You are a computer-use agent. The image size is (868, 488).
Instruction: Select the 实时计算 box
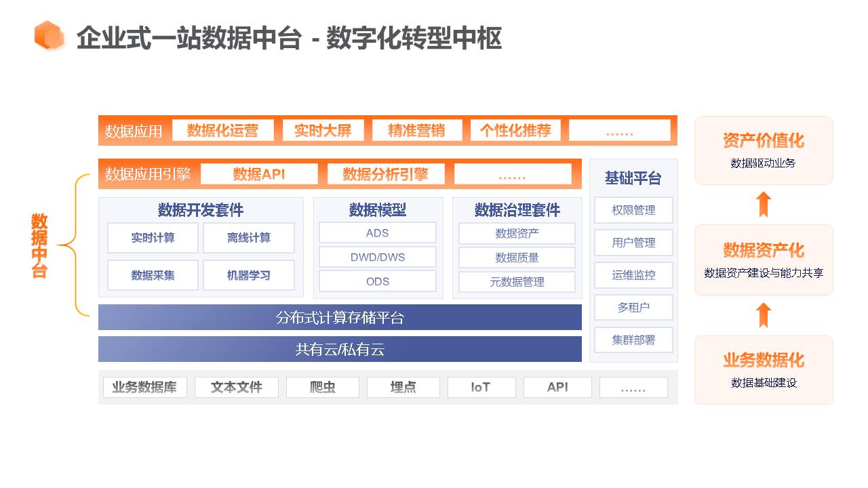[153, 238]
